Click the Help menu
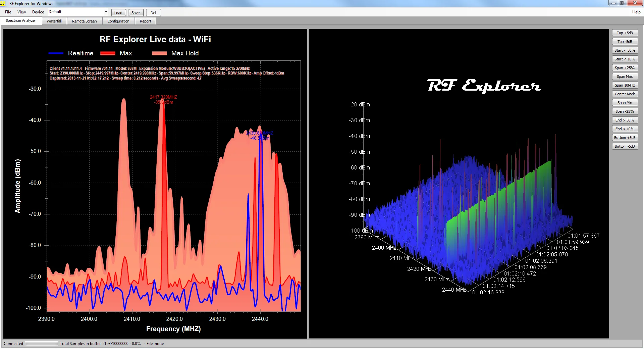Screen dimensions: 644x349 click(636, 12)
